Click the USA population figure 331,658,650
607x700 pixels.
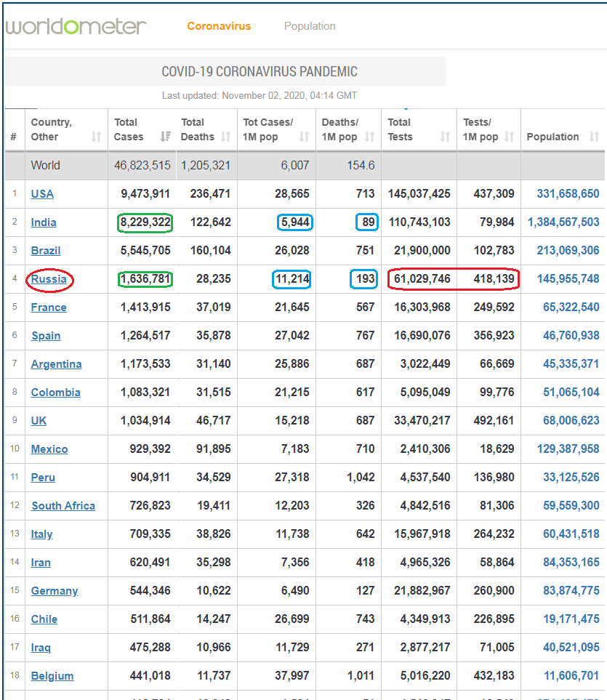[568, 194]
